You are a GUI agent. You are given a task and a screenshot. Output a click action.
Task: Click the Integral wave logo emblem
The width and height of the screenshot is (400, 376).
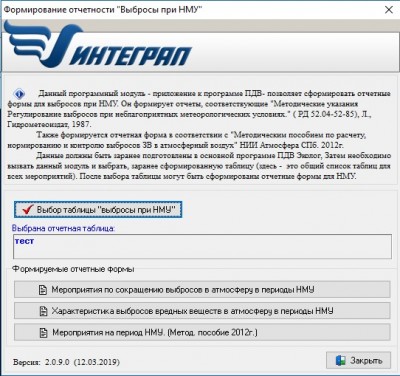43,44
